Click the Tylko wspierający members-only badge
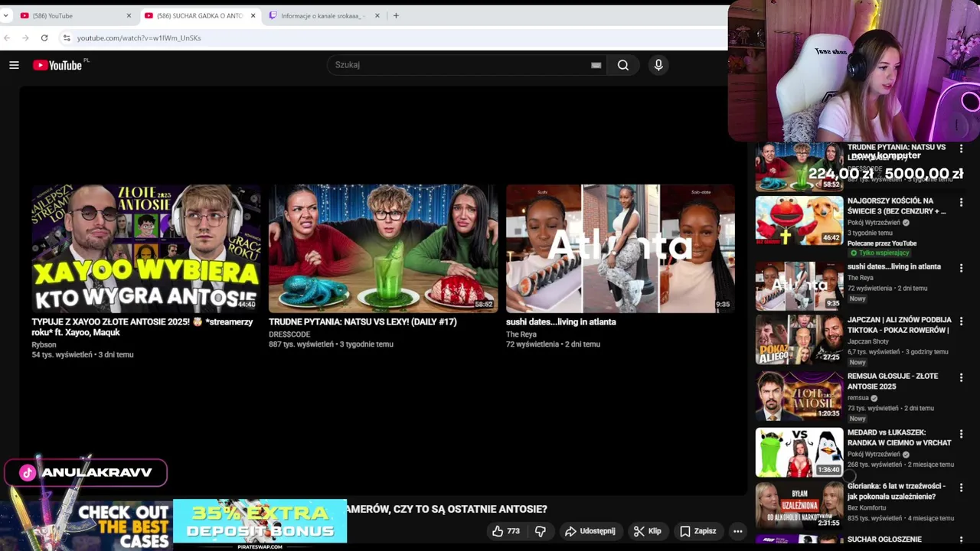This screenshot has height=551, width=980. pos(879,253)
